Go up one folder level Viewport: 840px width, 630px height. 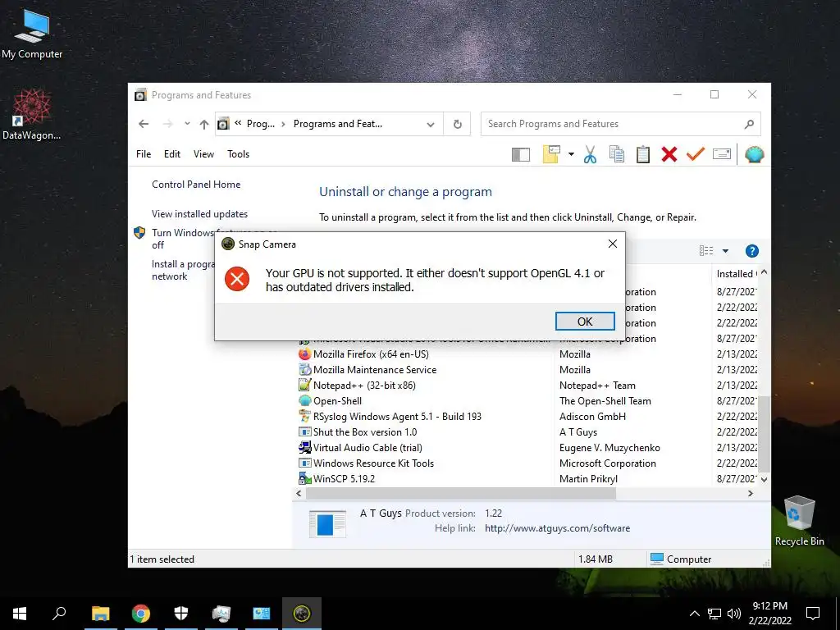point(204,125)
